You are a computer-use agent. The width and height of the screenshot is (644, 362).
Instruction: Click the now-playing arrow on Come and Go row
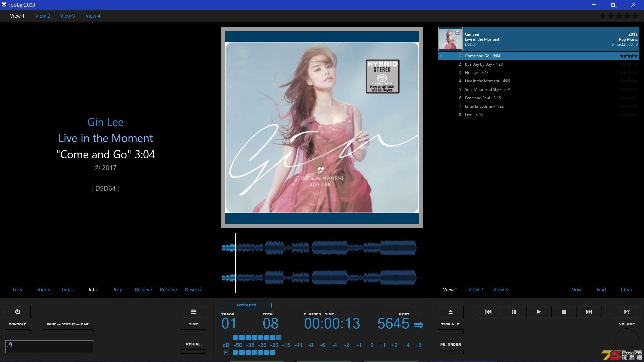441,56
